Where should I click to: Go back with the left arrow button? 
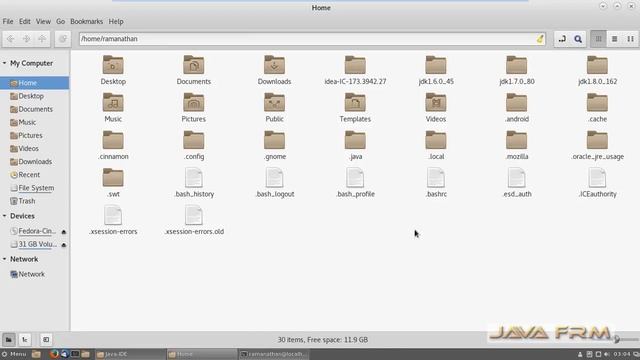(x=10, y=39)
